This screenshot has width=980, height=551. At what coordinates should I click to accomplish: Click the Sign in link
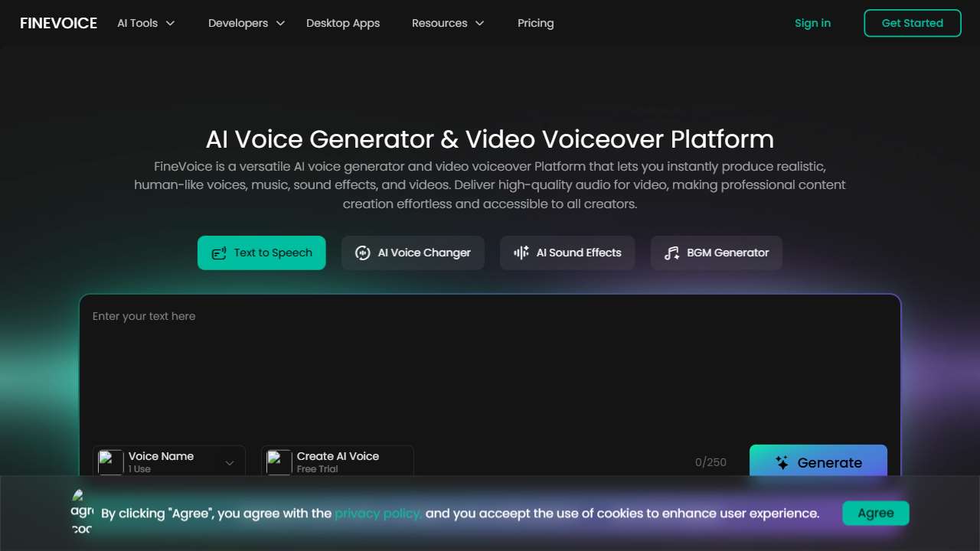tap(812, 23)
